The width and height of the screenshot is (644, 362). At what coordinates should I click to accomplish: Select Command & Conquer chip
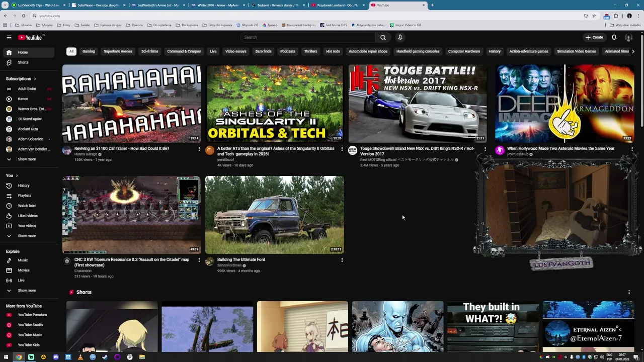pyautogui.click(x=184, y=51)
